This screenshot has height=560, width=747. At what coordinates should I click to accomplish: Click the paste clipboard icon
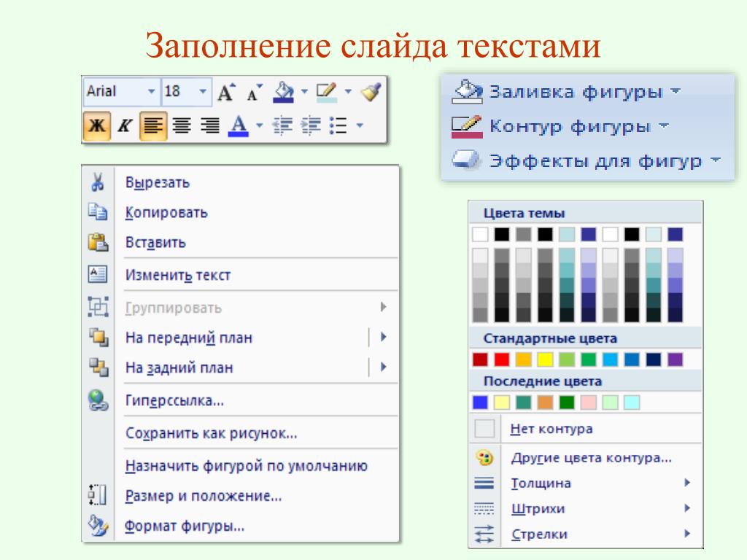click(98, 242)
